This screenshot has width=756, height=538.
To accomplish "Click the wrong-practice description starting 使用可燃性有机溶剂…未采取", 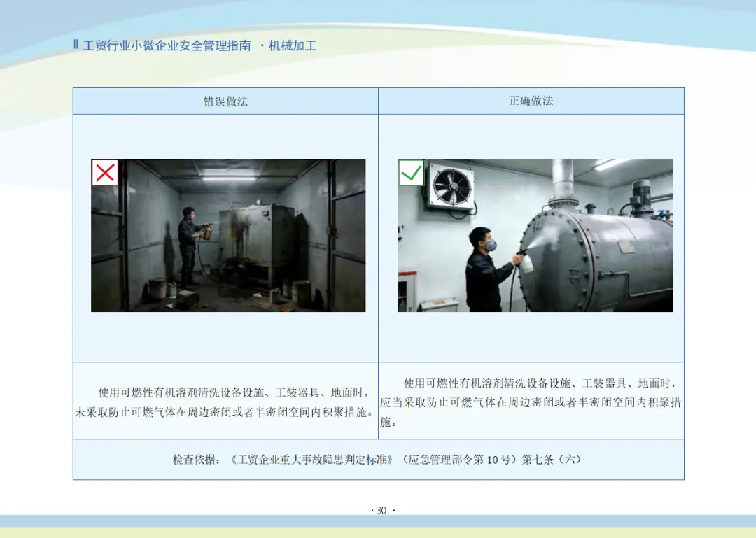I will point(225,402).
